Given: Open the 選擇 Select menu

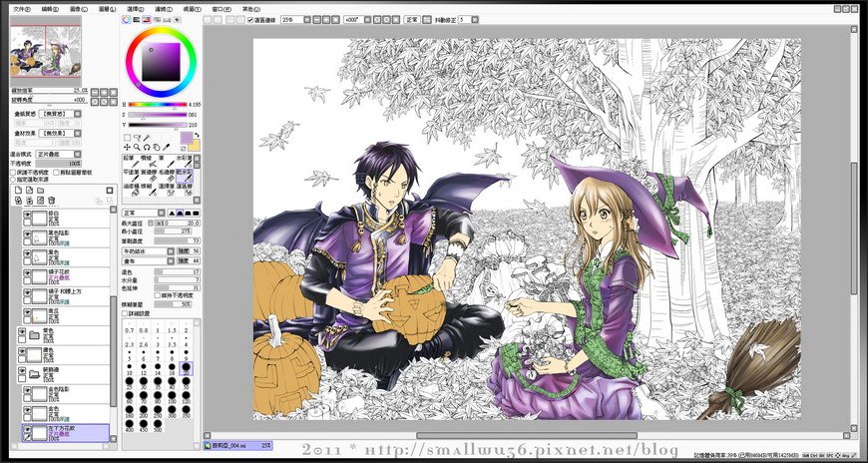Looking at the screenshot, I should pos(135,9).
